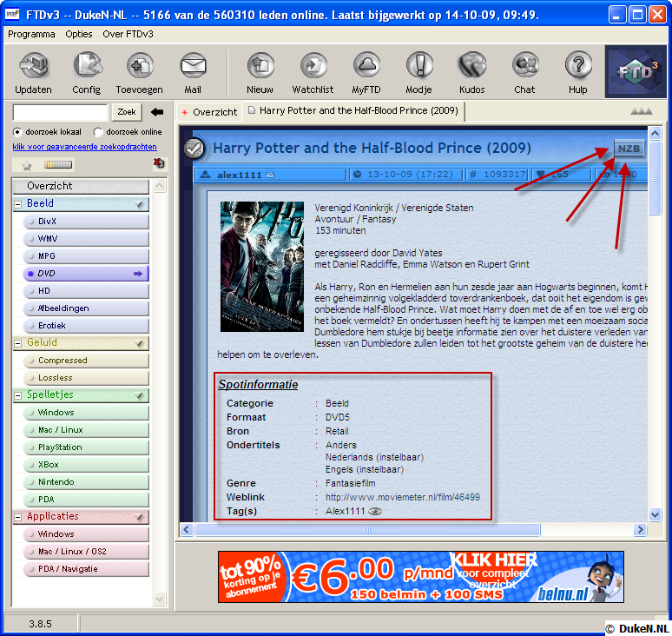Viewport: 672px width, 636px height.
Task: Open the Opties menu
Action: coord(79,34)
